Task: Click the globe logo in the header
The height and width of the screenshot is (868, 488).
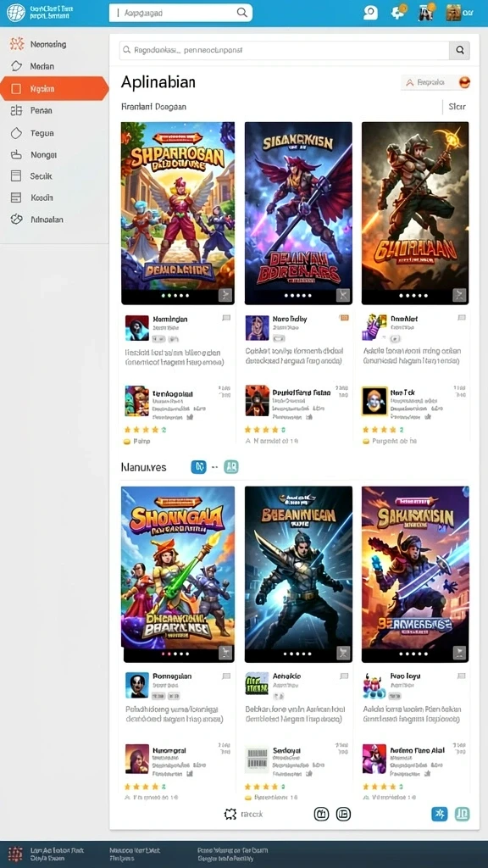Action: 15,12
